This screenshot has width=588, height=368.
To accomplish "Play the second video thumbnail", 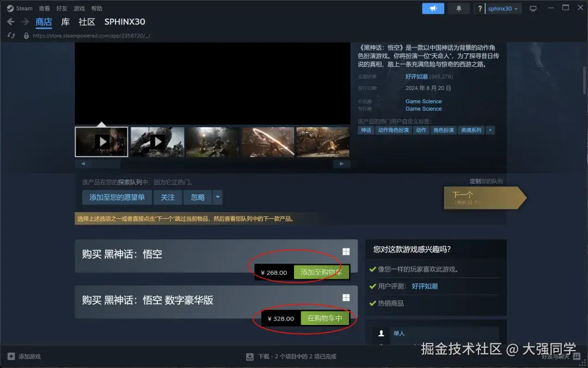I will [157, 142].
